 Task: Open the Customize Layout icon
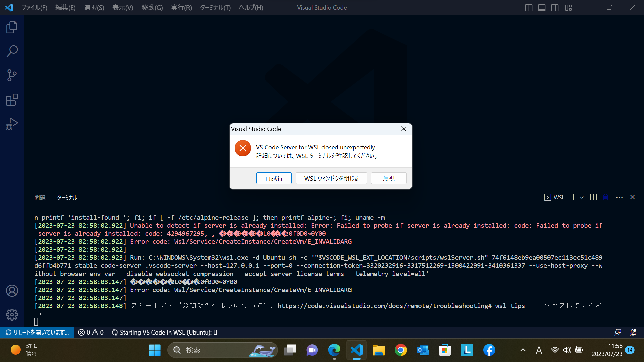[x=568, y=7]
